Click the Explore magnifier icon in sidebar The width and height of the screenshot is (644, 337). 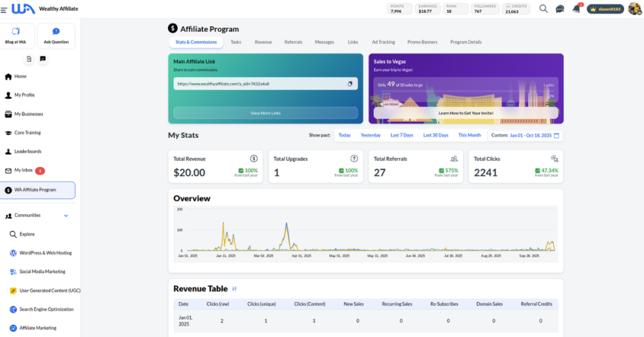(14, 235)
